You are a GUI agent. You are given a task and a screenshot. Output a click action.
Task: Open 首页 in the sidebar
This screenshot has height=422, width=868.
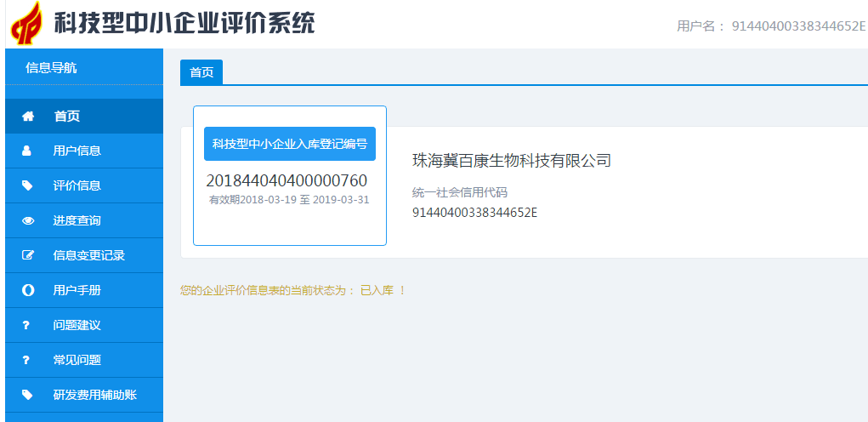84,117
